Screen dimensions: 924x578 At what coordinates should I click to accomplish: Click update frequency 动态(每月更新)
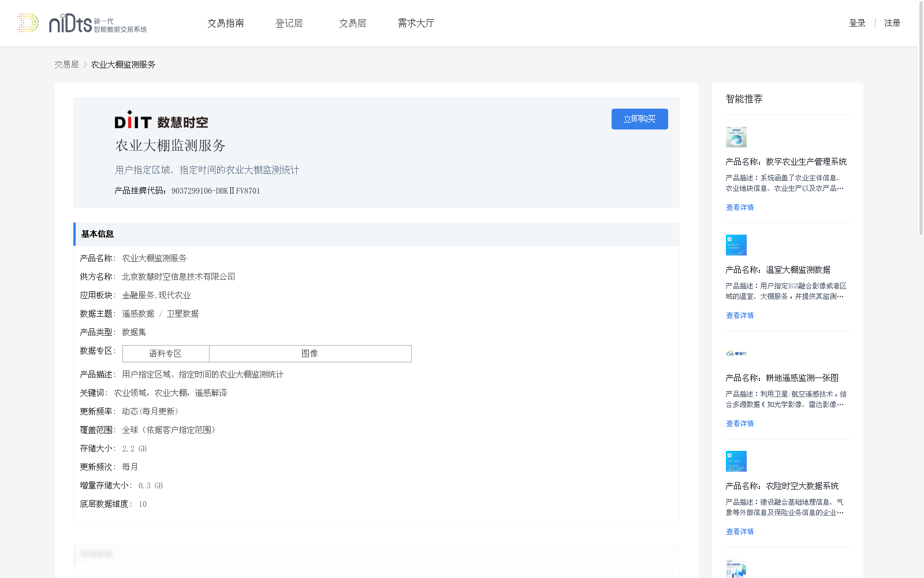(151, 412)
